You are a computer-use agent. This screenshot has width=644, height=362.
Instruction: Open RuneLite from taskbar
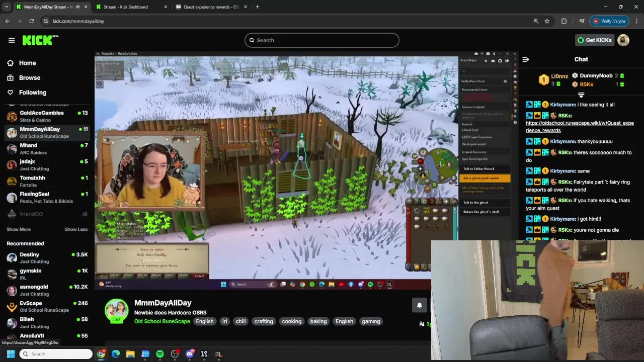pyautogui.click(x=219, y=354)
